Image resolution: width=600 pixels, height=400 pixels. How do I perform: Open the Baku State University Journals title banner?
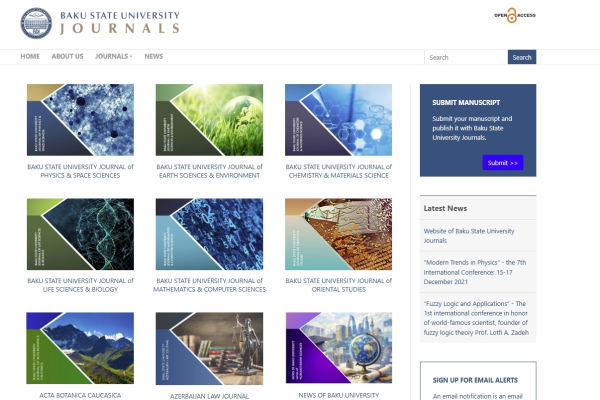pyautogui.click(x=120, y=23)
